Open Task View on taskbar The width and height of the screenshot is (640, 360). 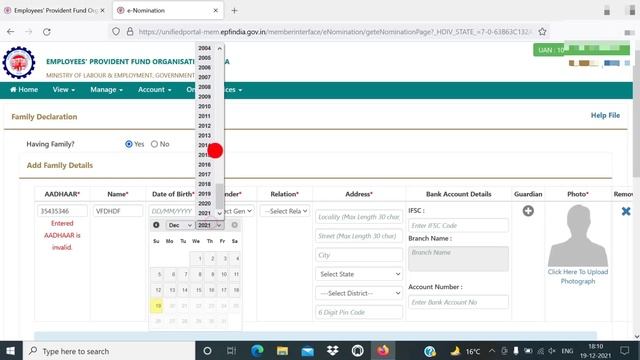pos(231,351)
